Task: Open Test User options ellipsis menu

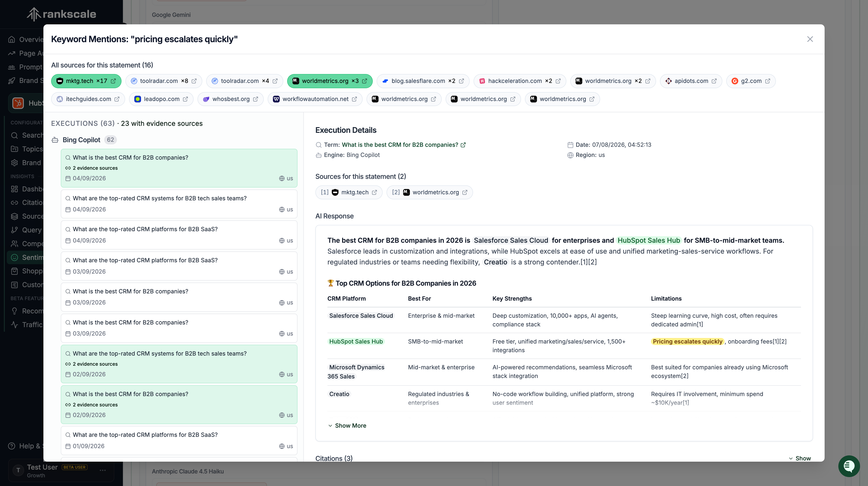Action: pyautogui.click(x=103, y=470)
